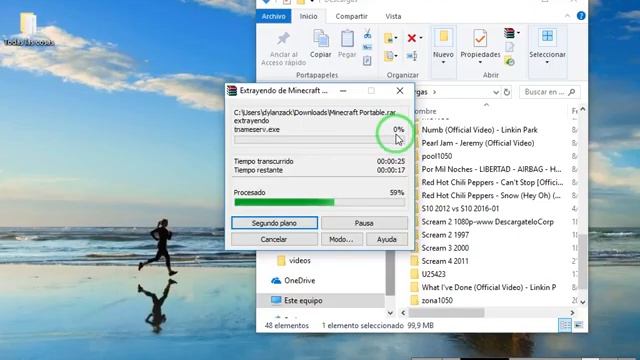Select the U25423 folder
Viewport: 640px width, 360px height.
(433, 274)
